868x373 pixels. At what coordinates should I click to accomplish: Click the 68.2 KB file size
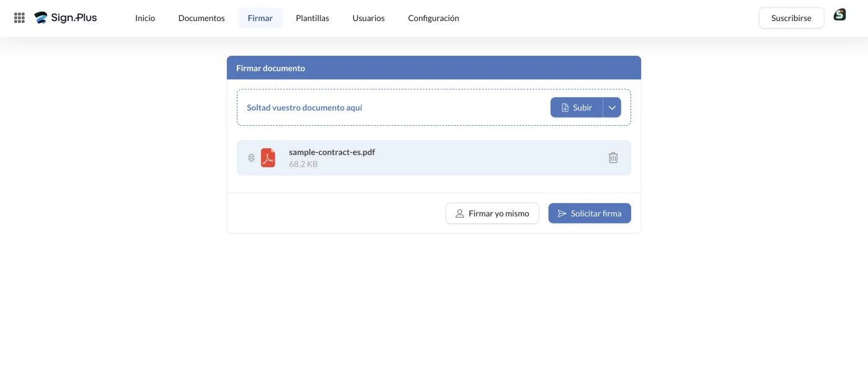[x=303, y=164]
